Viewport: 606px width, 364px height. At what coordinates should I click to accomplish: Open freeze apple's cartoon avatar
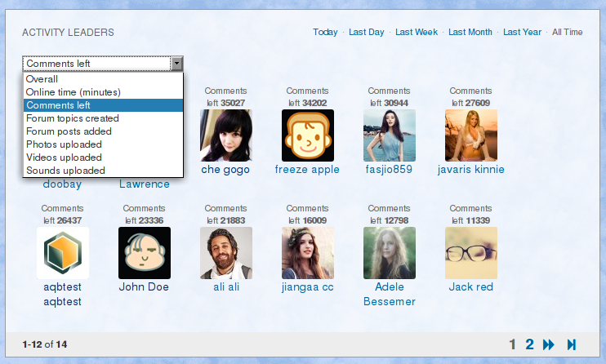(x=308, y=135)
